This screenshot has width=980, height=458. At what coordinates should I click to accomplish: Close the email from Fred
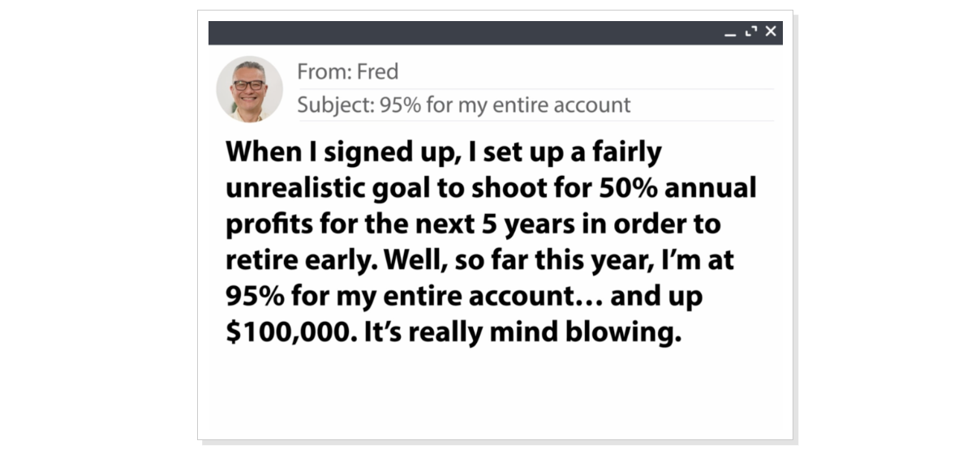771,32
